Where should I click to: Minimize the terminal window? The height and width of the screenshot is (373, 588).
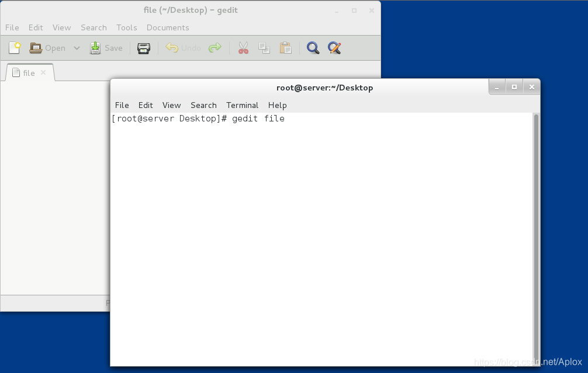click(x=497, y=87)
